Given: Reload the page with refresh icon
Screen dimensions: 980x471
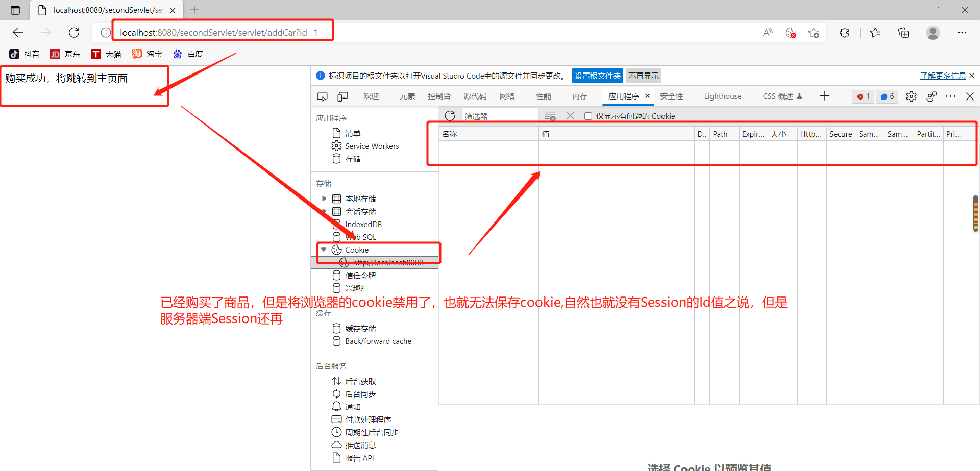Looking at the screenshot, I should 74,33.
